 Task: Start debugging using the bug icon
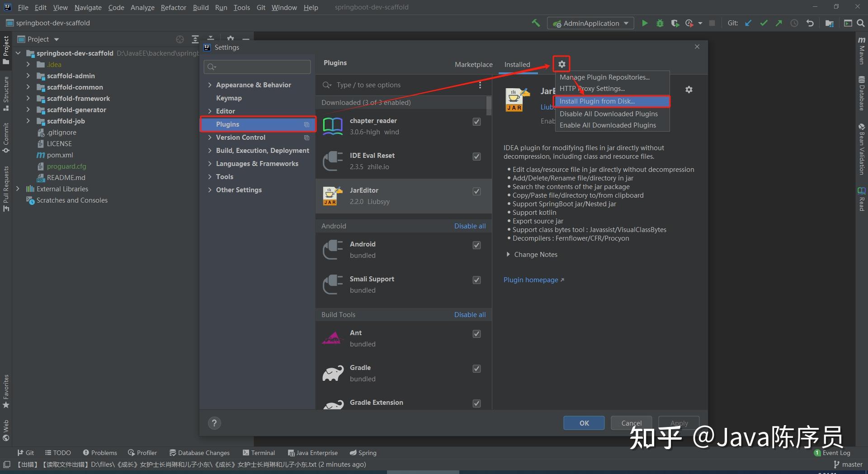click(660, 23)
